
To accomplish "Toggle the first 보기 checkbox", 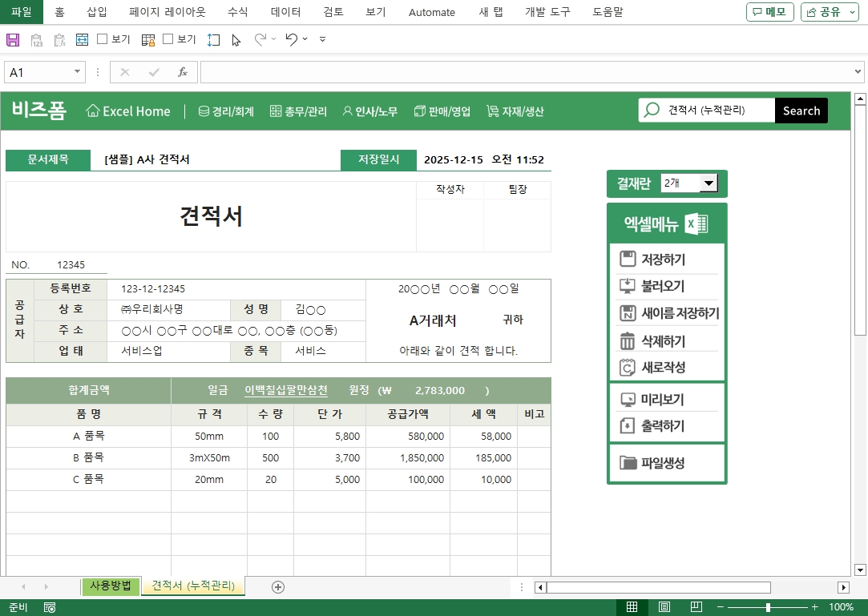I will [103, 39].
